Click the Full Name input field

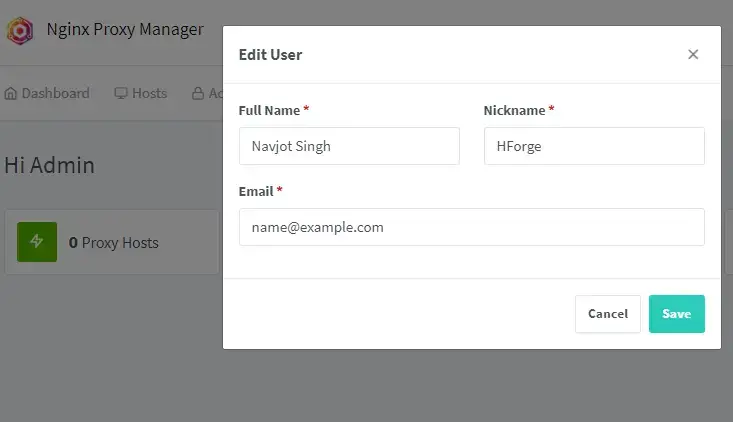(349, 146)
